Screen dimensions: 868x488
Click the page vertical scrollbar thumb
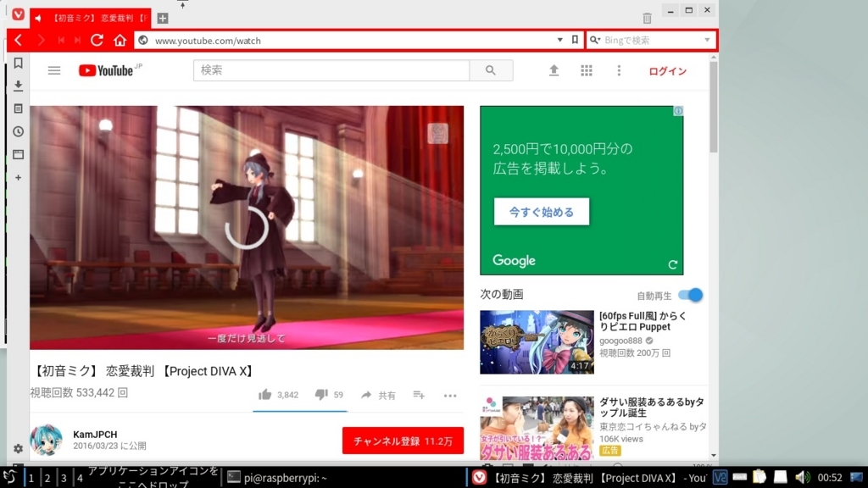click(714, 107)
